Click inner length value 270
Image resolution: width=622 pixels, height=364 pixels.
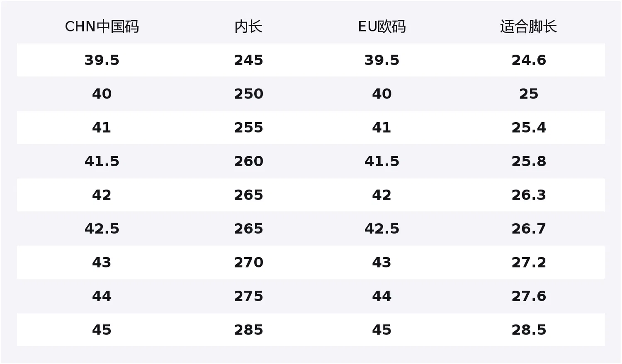[x=248, y=263]
